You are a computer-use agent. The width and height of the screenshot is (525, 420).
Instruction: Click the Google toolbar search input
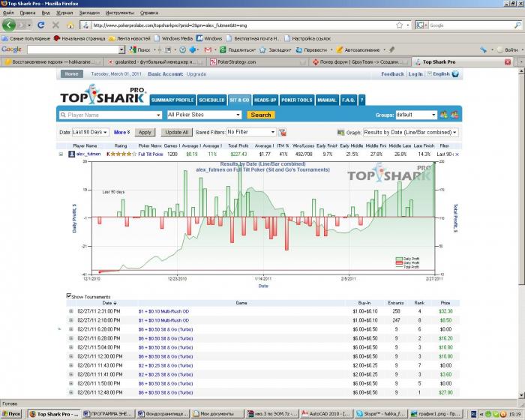pyautogui.click(x=73, y=50)
